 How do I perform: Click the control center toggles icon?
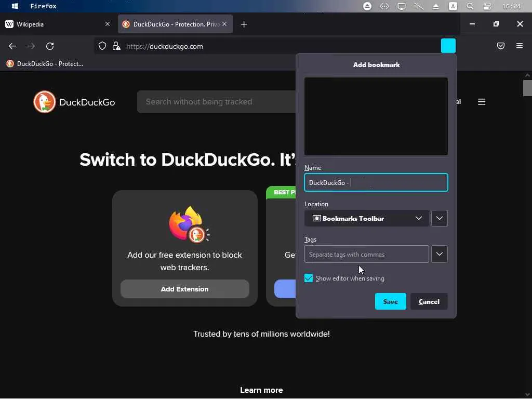pos(487,6)
